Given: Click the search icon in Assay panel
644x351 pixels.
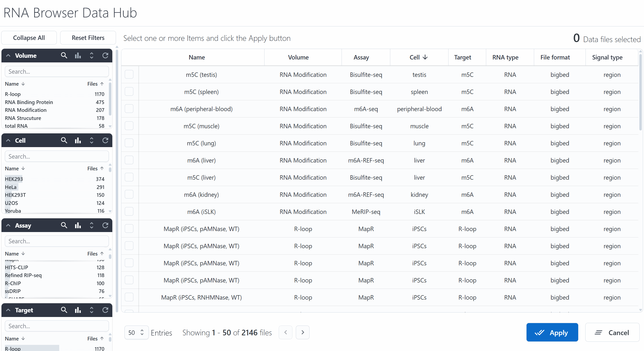Looking at the screenshot, I should (x=64, y=225).
